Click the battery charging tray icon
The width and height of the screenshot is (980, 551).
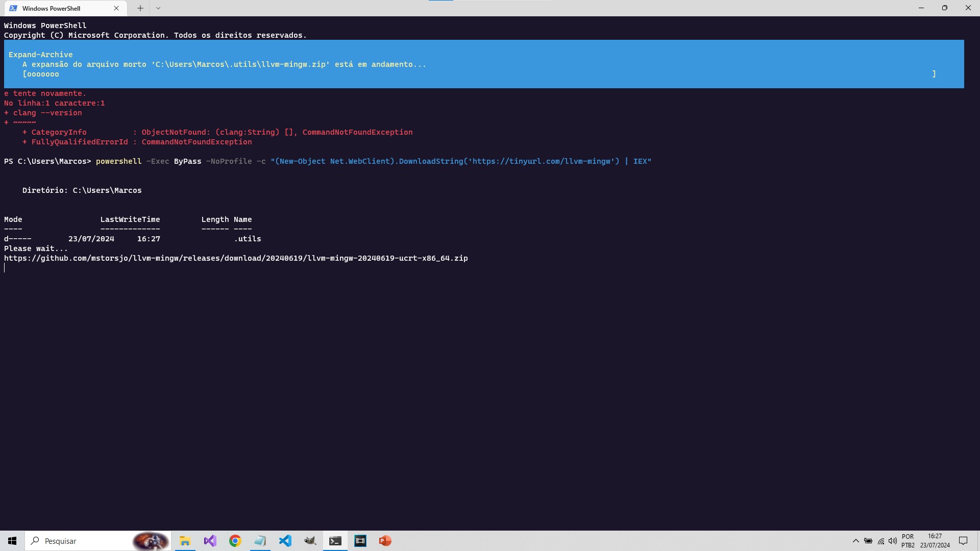pyautogui.click(x=868, y=541)
